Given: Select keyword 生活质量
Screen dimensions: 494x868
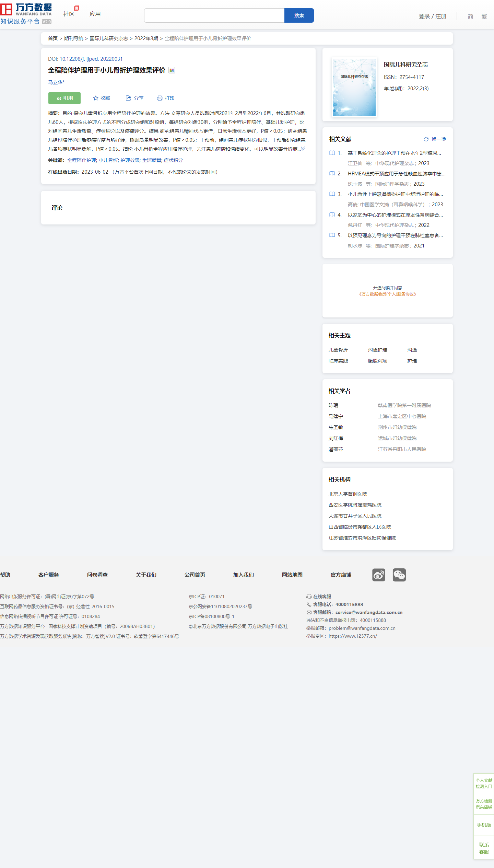Looking at the screenshot, I should 152,160.
